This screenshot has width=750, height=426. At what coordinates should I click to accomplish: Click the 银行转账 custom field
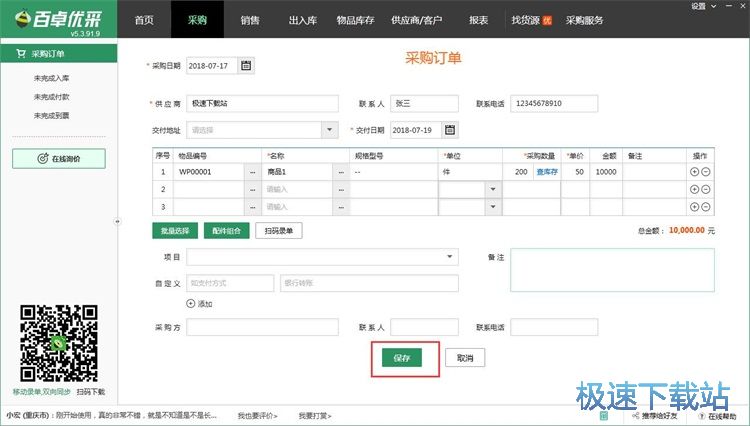click(x=369, y=283)
